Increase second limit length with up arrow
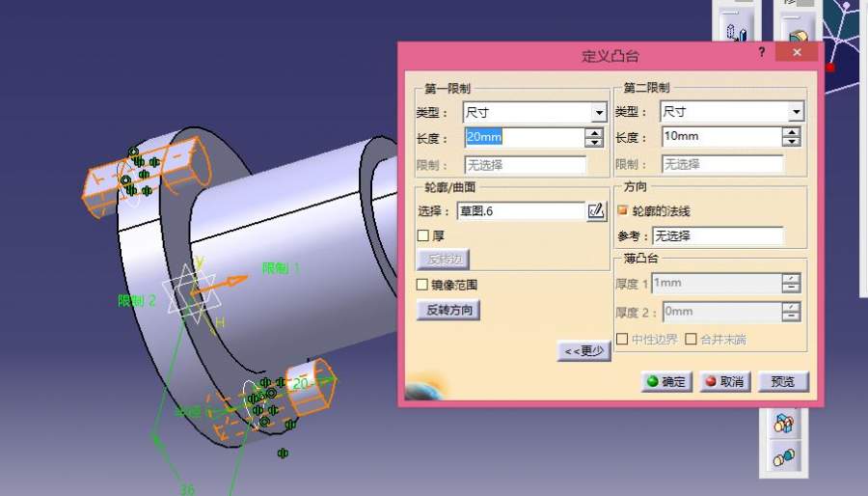 pos(792,132)
